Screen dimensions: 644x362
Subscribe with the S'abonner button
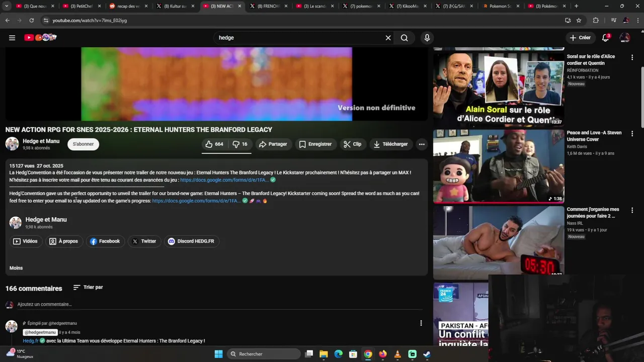tap(84, 144)
